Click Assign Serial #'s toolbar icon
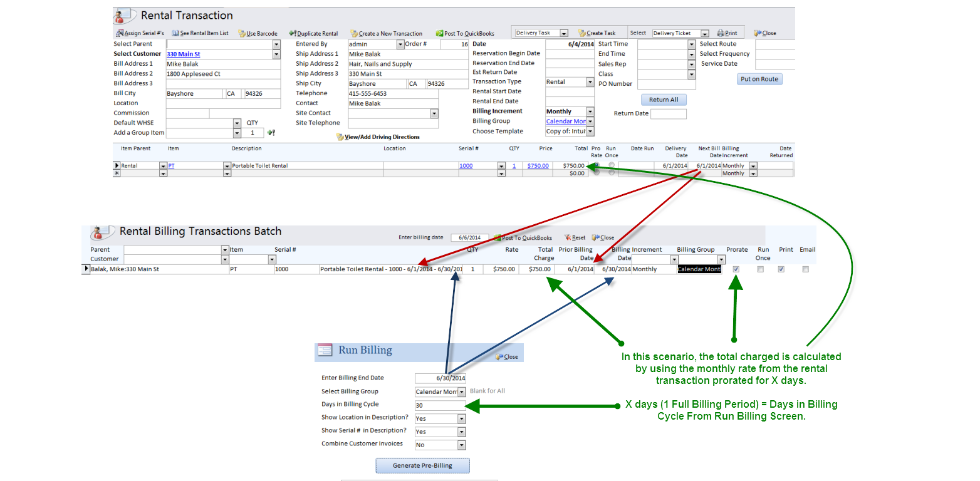 pos(120,33)
